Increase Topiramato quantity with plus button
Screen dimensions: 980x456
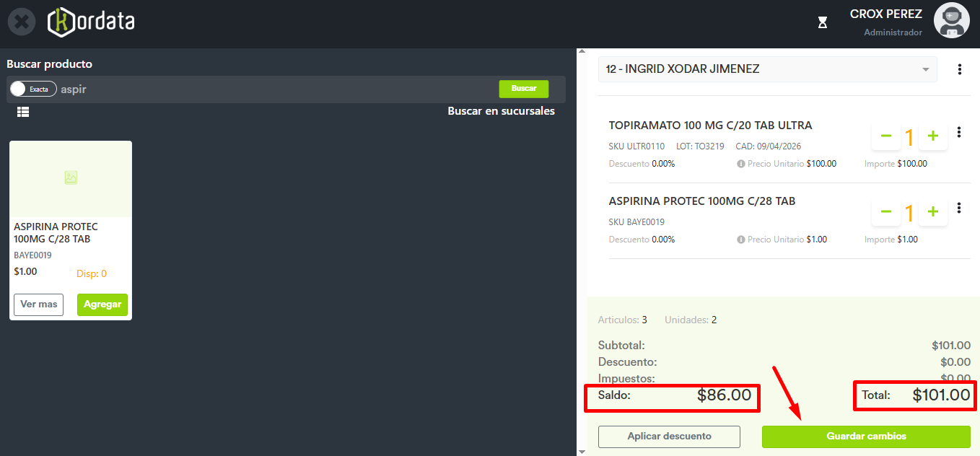tap(932, 136)
